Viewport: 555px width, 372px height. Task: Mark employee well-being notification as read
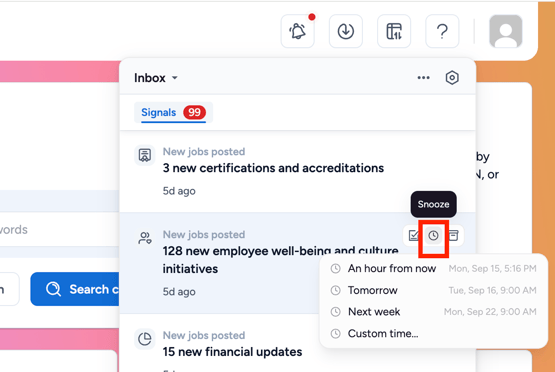pos(413,235)
